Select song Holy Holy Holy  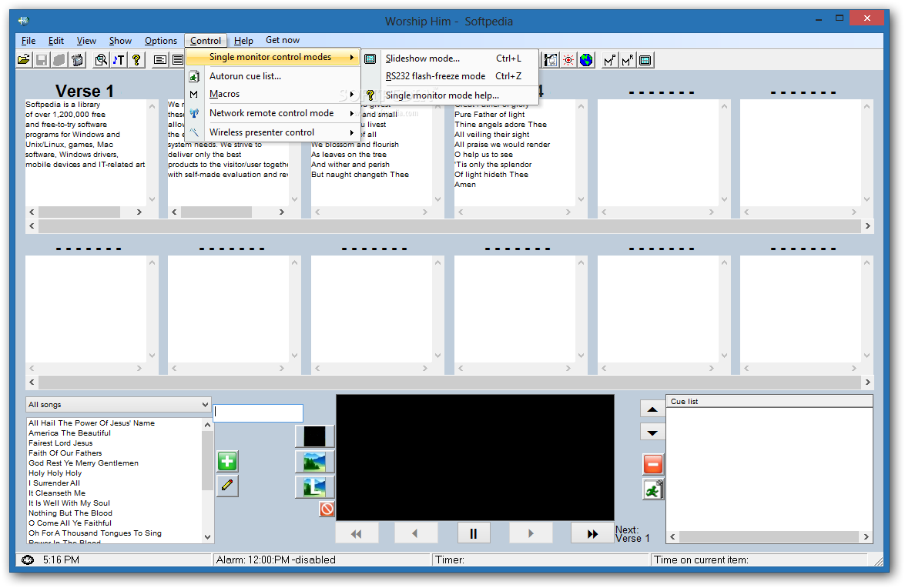coord(55,473)
